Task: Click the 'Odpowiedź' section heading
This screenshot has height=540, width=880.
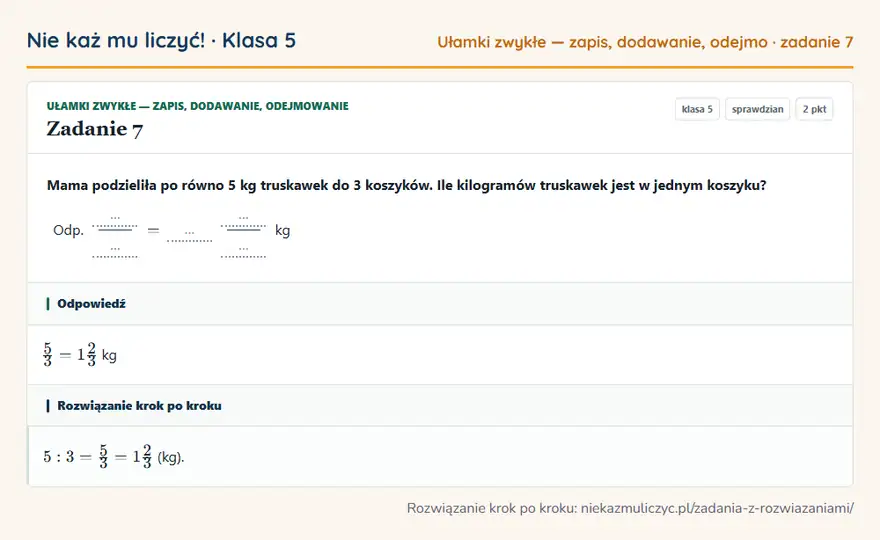Action: pyautogui.click(x=91, y=304)
